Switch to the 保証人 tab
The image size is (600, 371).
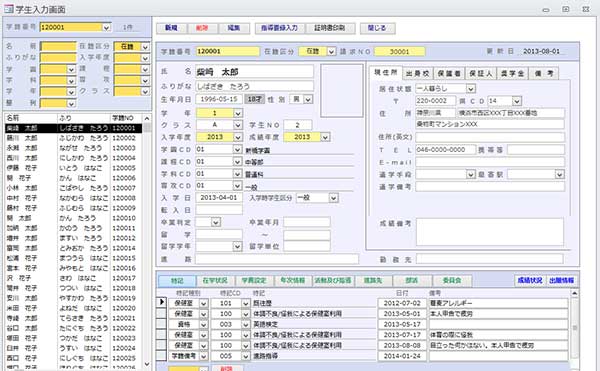pyautogui.click(x=481, y=73)
